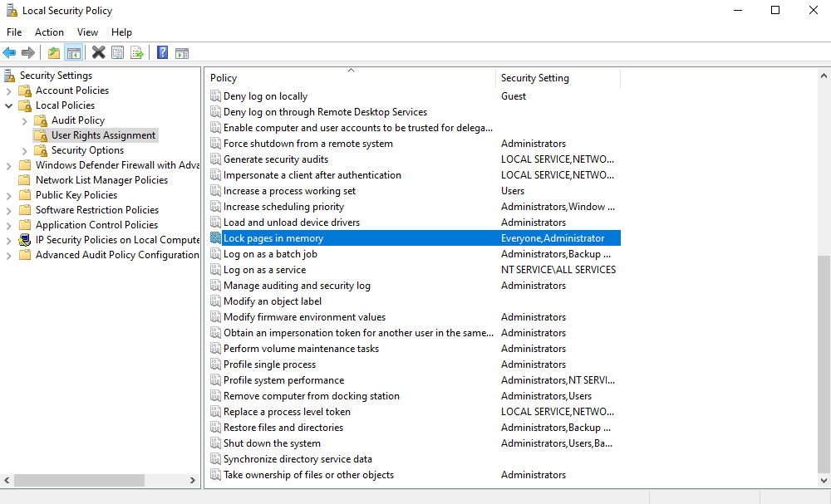This screenshot has height=504, width=831.
Task: Open the File menu
Action: coord(14,32)
